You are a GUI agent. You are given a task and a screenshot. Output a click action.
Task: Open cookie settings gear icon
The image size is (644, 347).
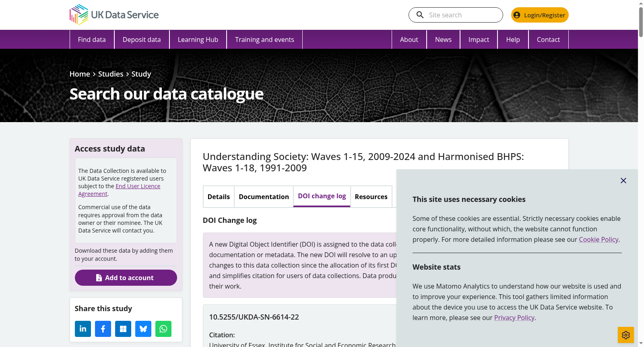point(626,335)
